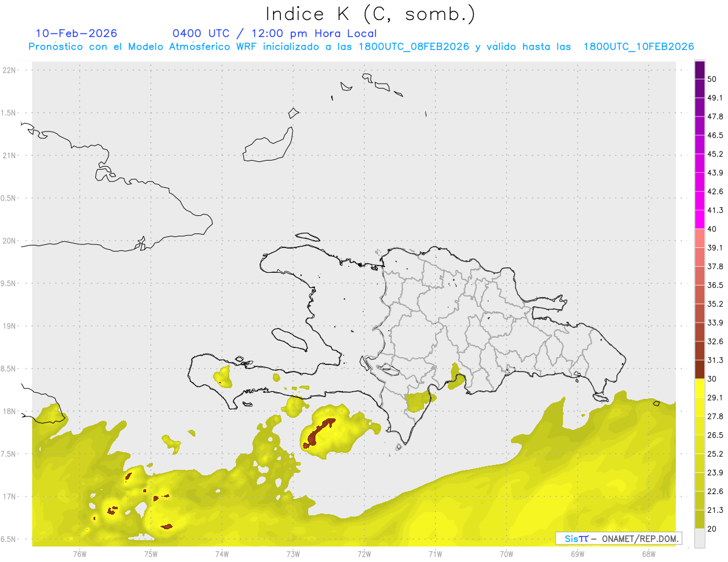The height and width of the screenshot is (562, 728).
Task: Click the '32.6' value on the color scale
Action: [716, 342]
